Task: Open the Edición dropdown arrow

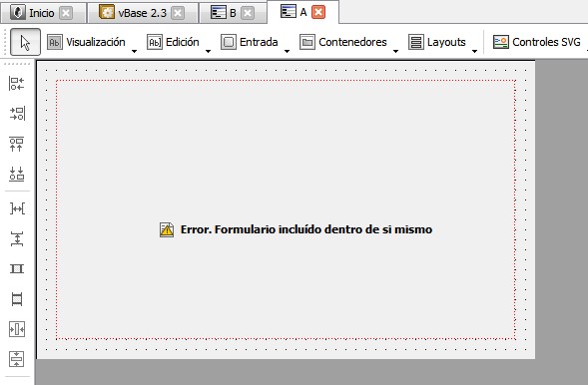Action: point(208,51)
